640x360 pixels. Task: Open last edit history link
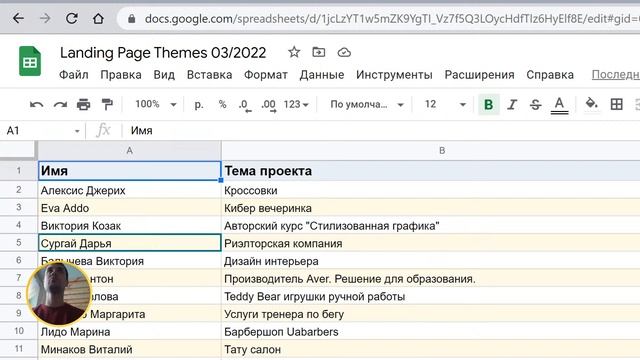(616, 75)
